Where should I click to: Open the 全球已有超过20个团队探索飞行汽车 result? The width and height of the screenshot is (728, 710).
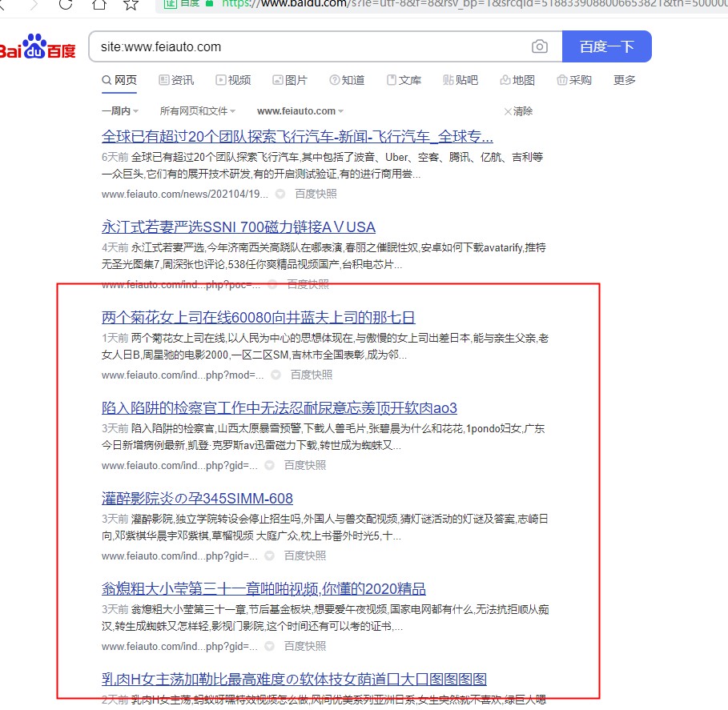click(297, 135)
